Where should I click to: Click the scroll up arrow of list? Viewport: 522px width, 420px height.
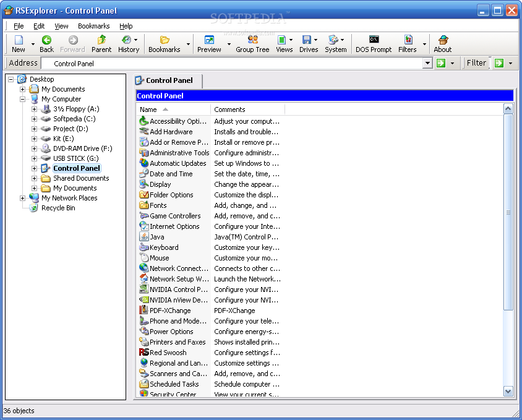[x=508, y=109]
